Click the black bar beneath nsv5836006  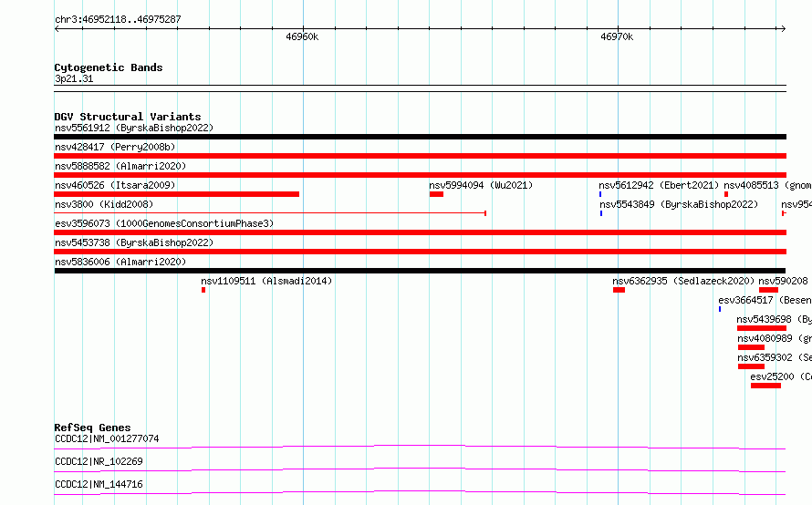pyautogui.click(x=420, y=271)
